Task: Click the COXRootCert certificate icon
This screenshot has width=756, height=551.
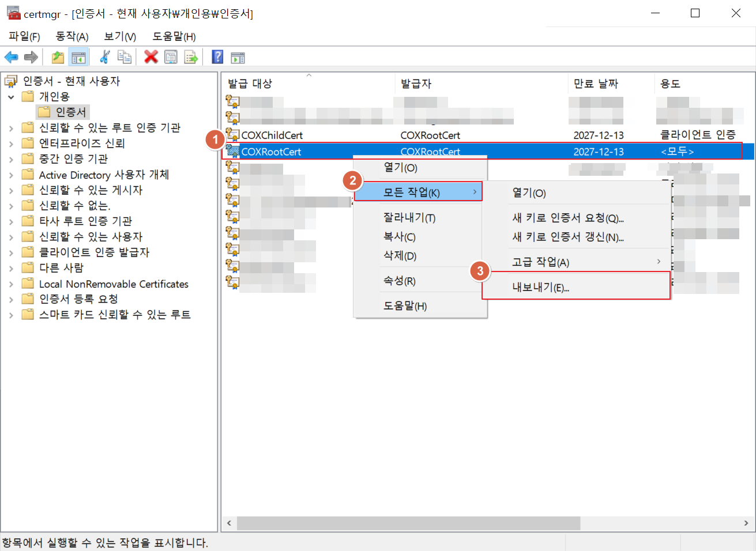Action: [x=232, y=151]
